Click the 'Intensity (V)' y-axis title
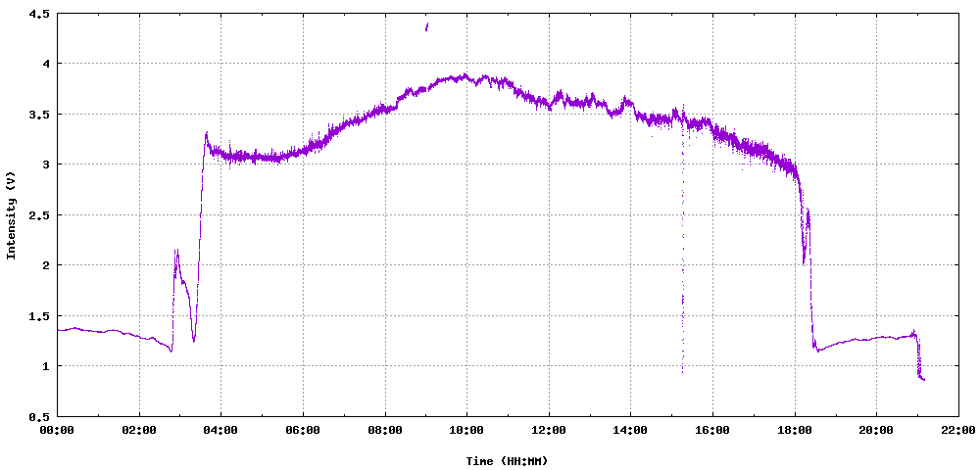The height and width of the screenshot is (470, 980). pos(11,214)
